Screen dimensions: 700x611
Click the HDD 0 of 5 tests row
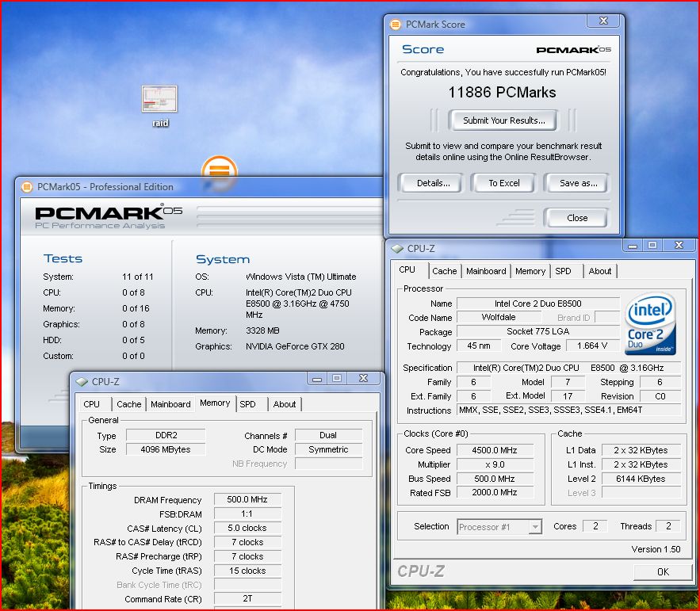point(94,341)
